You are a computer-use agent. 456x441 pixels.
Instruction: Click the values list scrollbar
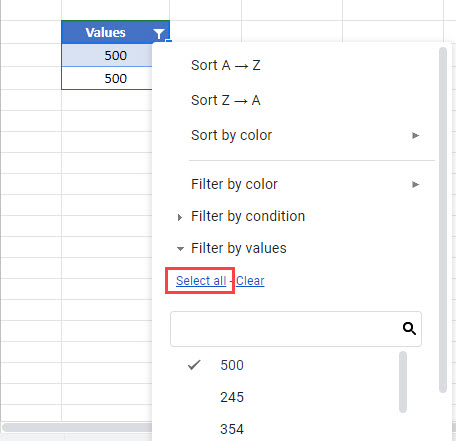pyautogui.click(x=403, y=382)
